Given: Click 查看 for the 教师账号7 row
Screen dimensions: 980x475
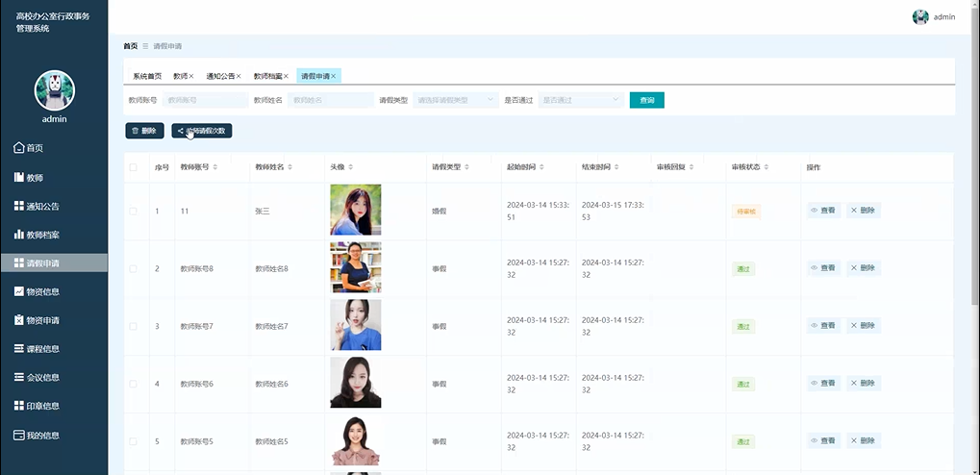Looking at the screenshot, I should [823, 326].
